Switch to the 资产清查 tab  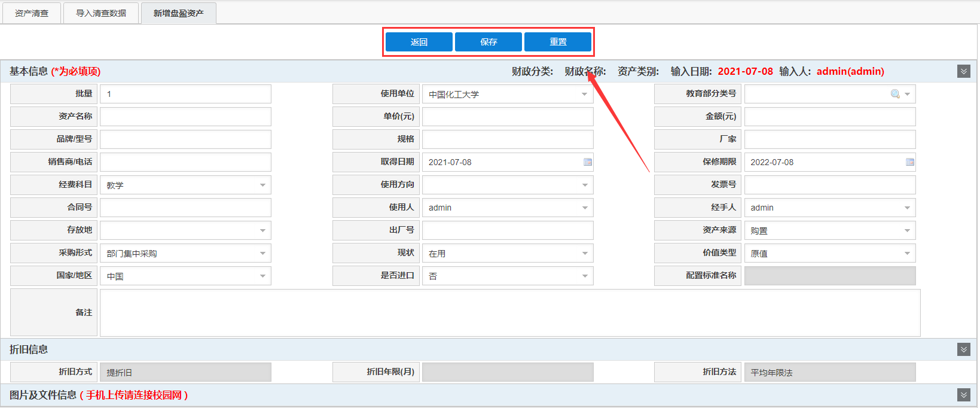click(x=32, y=13)
